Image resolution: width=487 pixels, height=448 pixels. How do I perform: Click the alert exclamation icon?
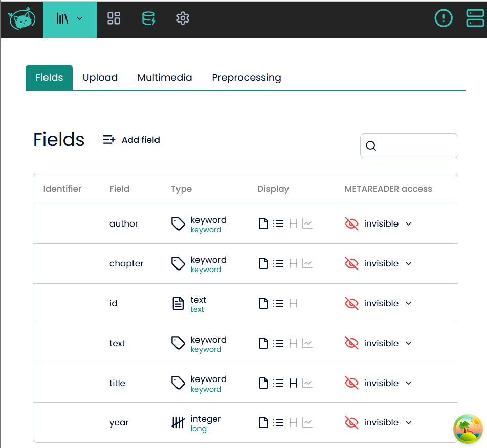click(443, 18)
